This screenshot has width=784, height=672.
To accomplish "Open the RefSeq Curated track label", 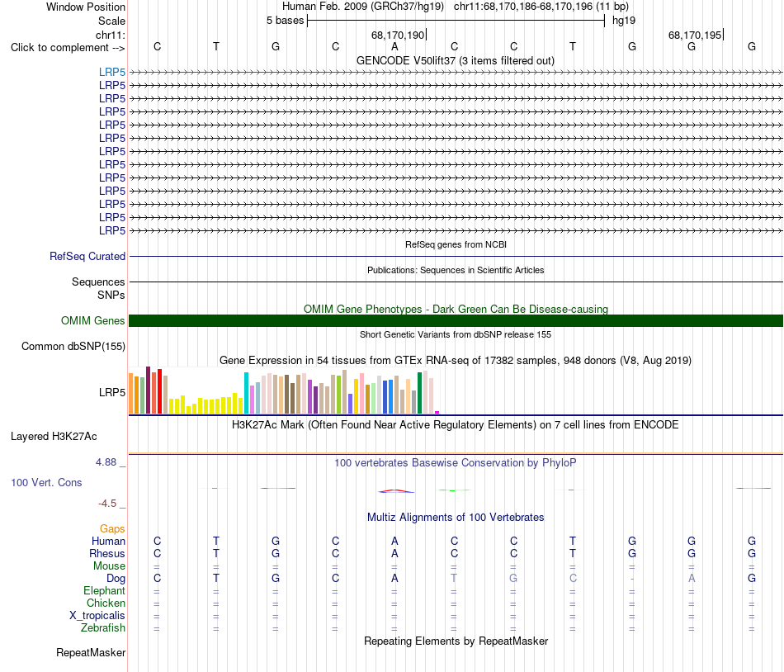I will (87, 256).
